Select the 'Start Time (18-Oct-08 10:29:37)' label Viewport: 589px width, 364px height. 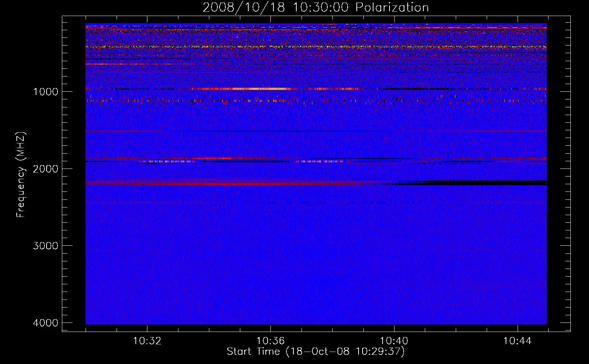[316, 352]
